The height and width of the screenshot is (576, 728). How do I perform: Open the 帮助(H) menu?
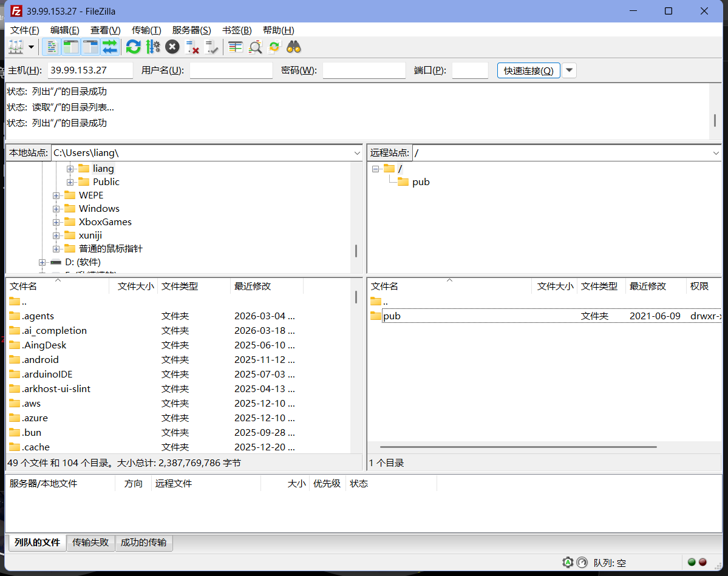point(279,30)
